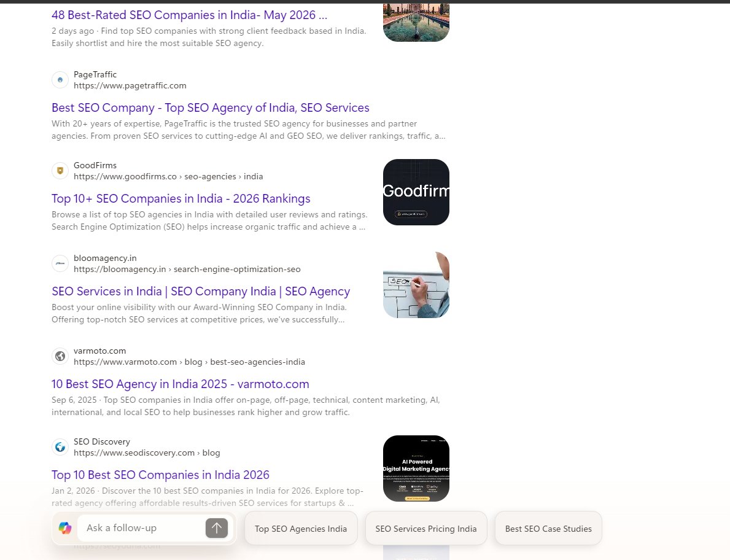Open goodfirms.co seo-agencies india URL
Screen dimensions: 730x560
pos(168,176)
